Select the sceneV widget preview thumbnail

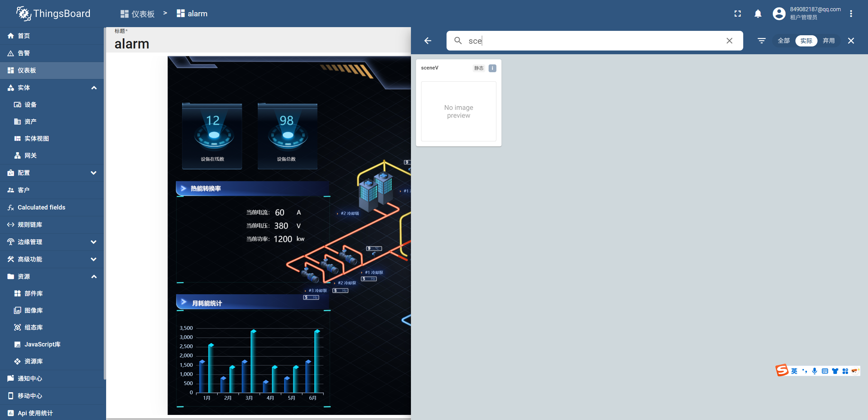point(458,111)
